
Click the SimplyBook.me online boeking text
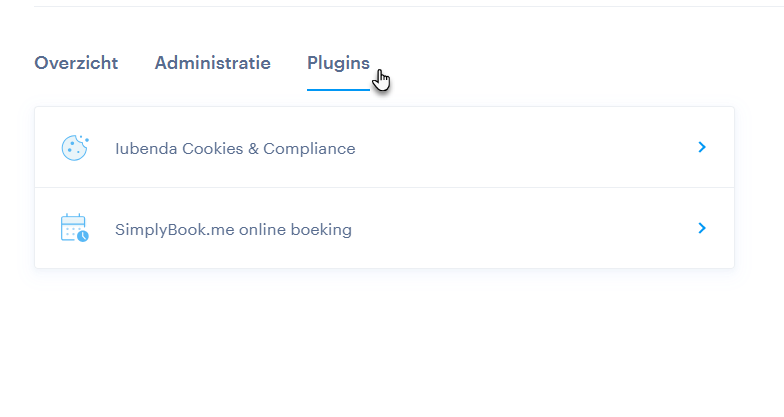pos(234,230)
